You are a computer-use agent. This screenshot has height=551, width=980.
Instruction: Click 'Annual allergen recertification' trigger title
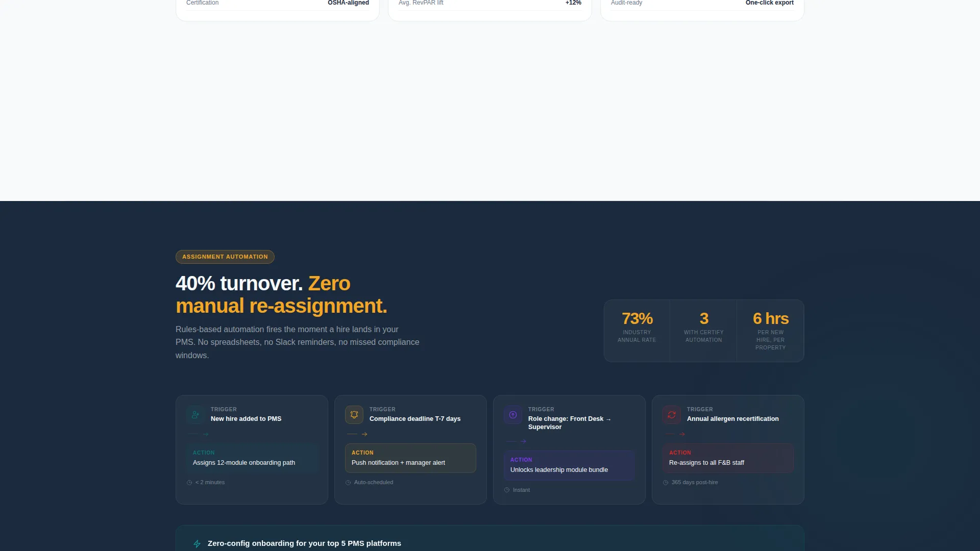733,419
